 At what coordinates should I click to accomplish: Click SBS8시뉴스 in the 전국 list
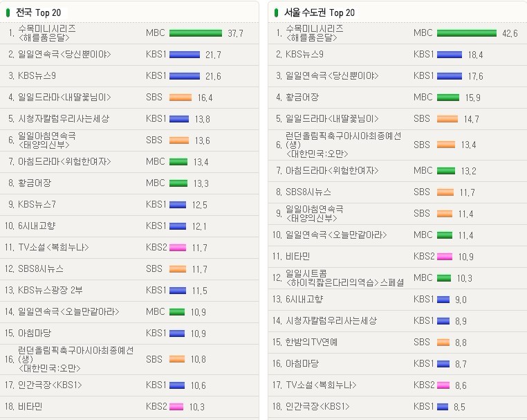(x=41, y=269)
